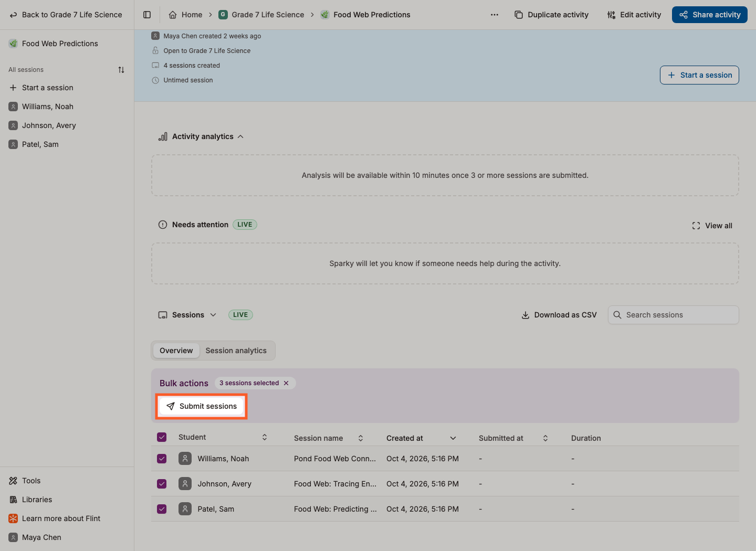Toggle the select-all sessions checkbox
Screen dimensions: 756x551
(162, 437)
